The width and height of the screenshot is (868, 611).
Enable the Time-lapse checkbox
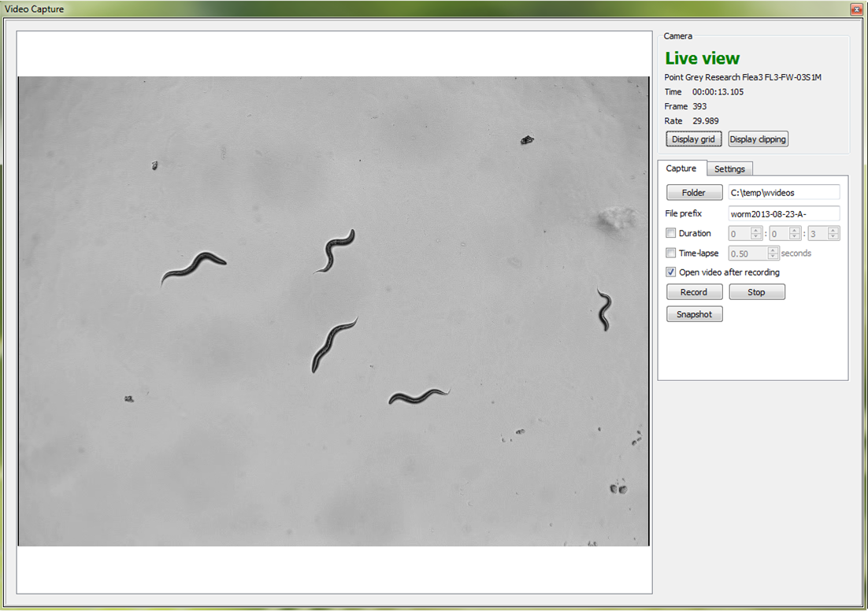click(670, 253)
